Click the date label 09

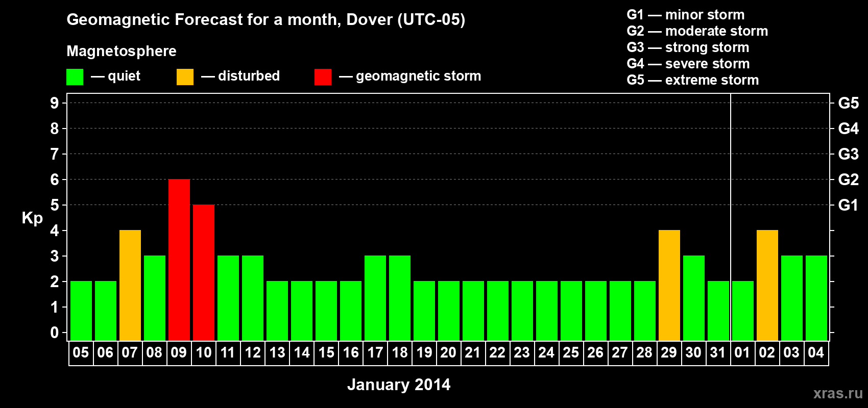179,353
